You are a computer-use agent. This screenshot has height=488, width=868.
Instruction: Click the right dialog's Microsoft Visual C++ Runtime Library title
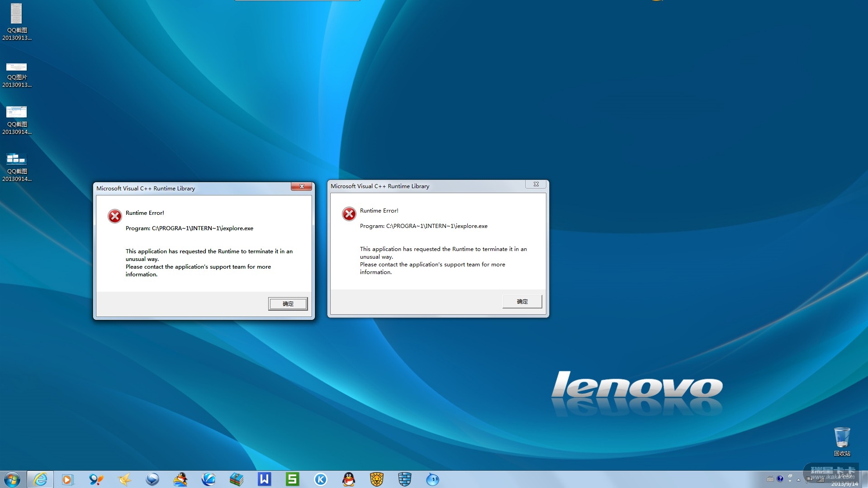pyautogui.click(x=380, y=186)
